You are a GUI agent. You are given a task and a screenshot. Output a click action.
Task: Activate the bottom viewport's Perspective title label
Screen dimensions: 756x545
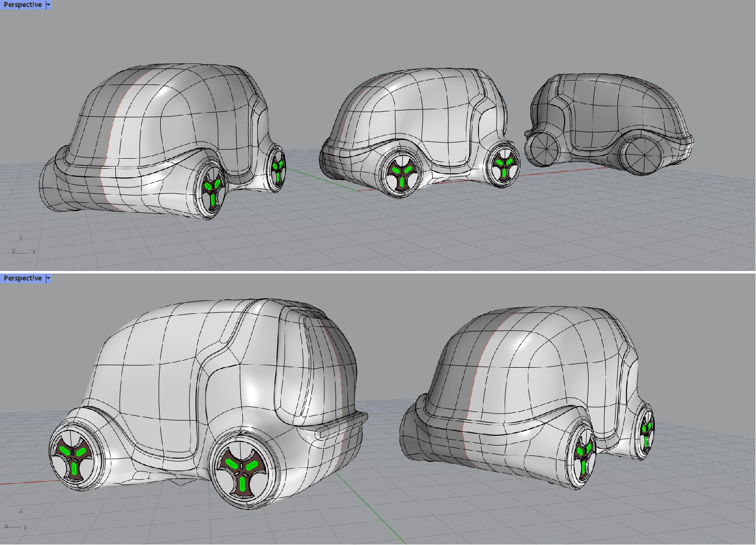click(x=22, y=279)
